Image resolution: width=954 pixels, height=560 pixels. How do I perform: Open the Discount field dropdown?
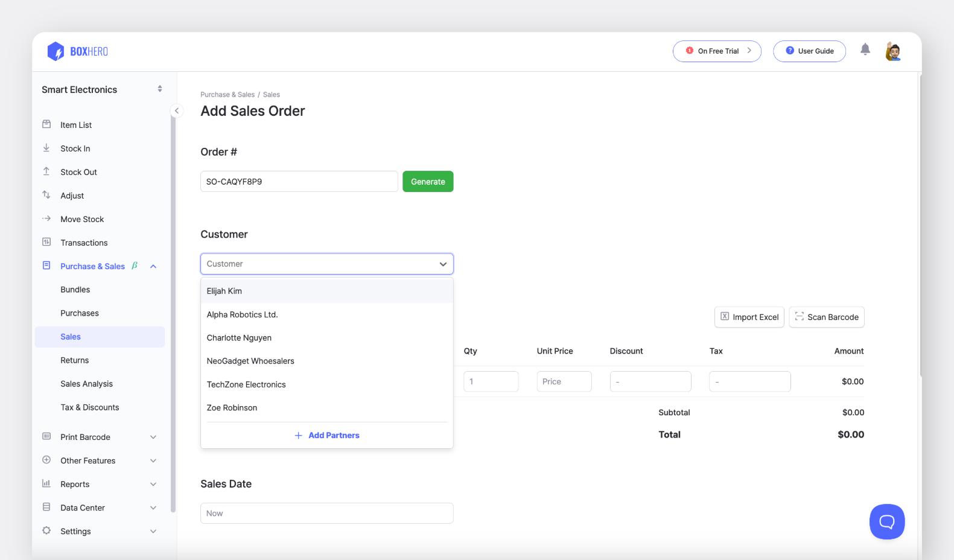coord(650,381)
